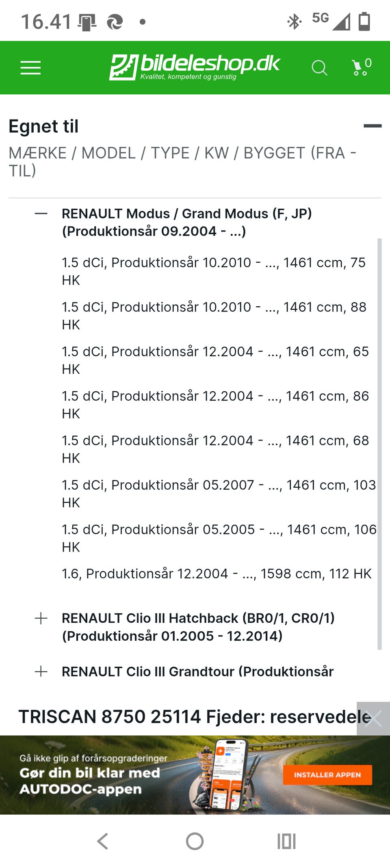This screenshot has height=868, width=390.
Task: Click the vehicle list scrollbar
Action: 379,443
